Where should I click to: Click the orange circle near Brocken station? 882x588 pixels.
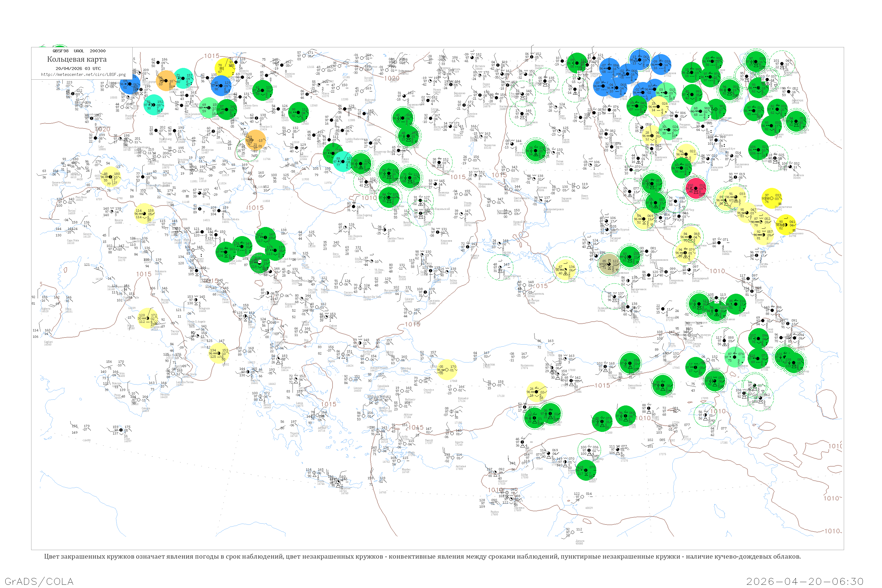point(166,81)
